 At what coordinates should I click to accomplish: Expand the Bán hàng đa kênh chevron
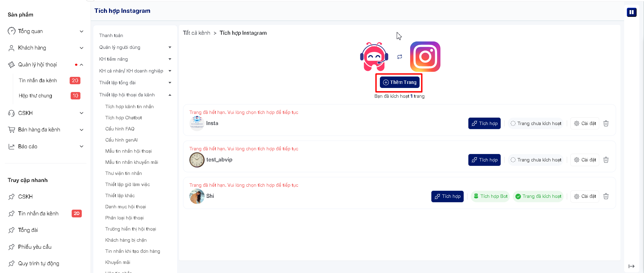tap(81, 130)
